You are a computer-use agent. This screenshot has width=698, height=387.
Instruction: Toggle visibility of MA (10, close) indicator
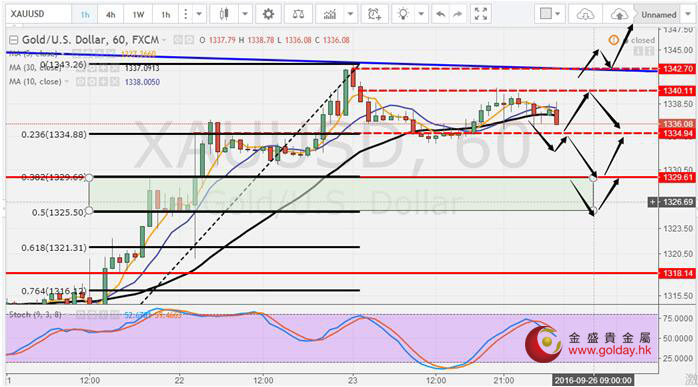click(79, 82)
